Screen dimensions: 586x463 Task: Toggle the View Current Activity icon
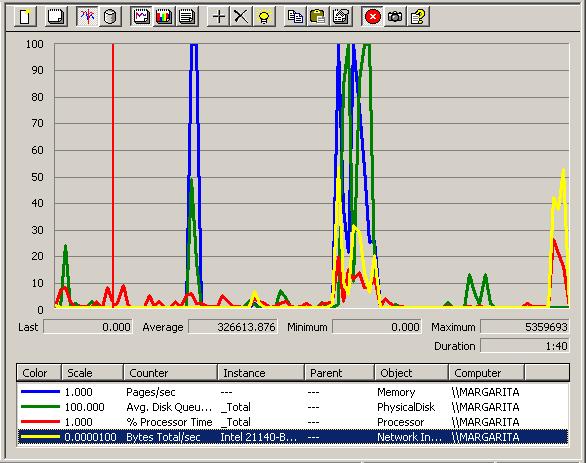(x=87, y=17)
